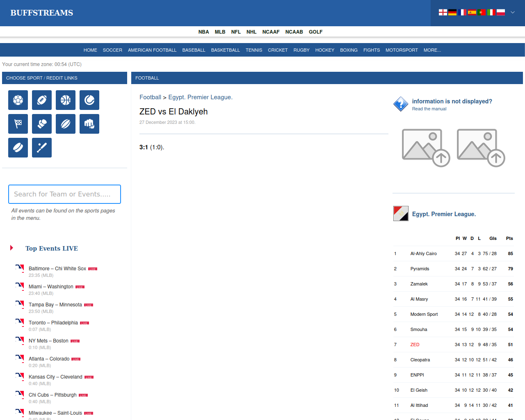Select the American football icon tile
The image size is (525, 420).
[42, 100]
